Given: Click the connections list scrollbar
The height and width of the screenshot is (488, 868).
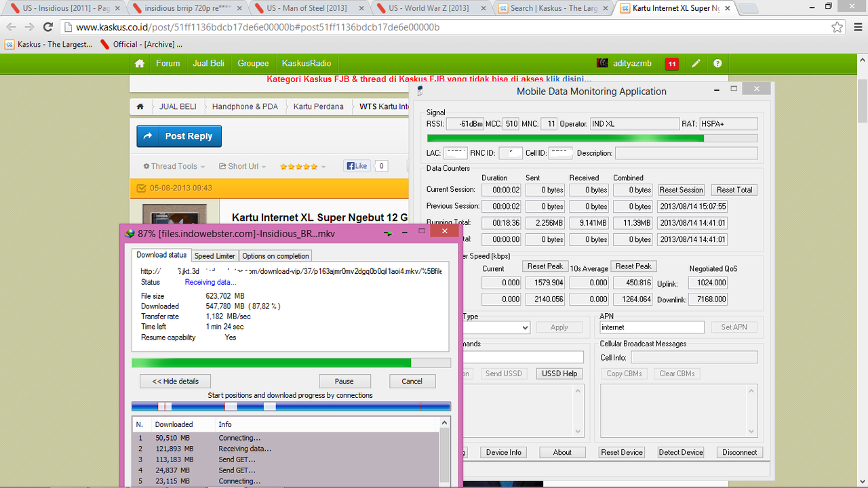Looking at the screenshot, I should tap(445, 451).
